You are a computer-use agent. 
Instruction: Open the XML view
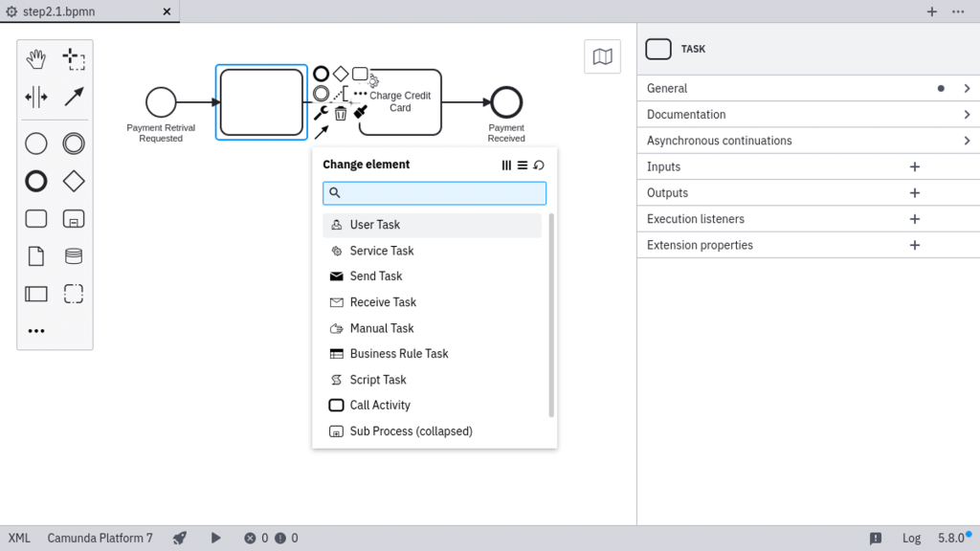pos(19,539)
